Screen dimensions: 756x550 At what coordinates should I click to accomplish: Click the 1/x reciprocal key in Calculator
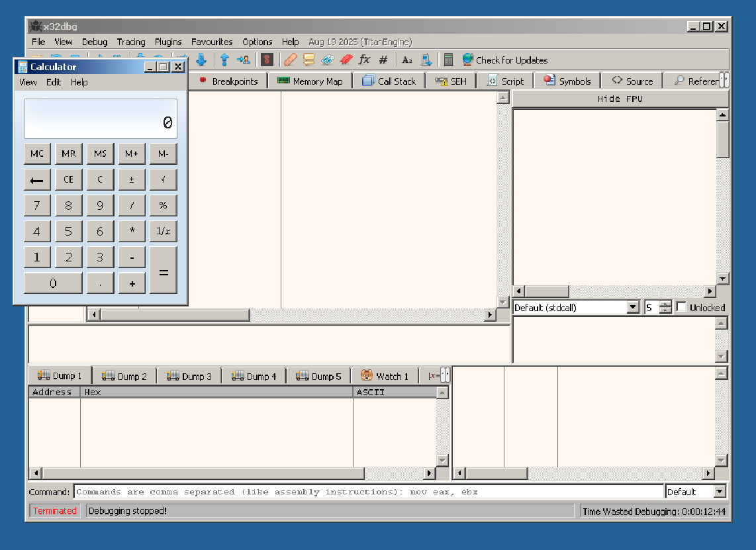[x=163, y=231]
